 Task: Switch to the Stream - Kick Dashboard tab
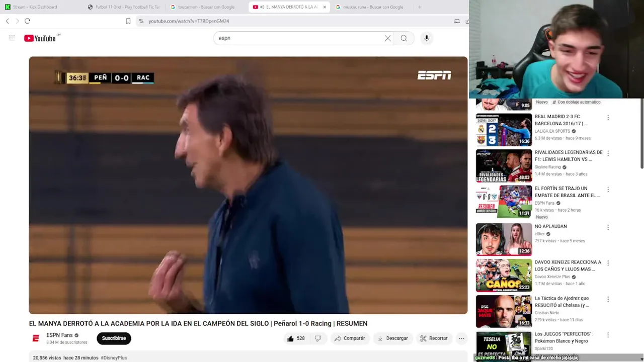35,7
